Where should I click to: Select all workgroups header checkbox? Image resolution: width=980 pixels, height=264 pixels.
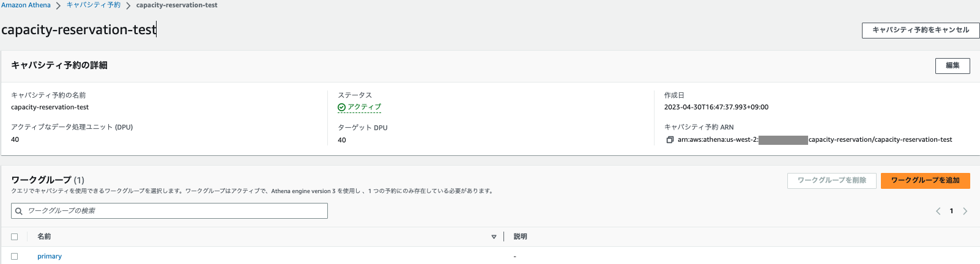click(15, 237)
